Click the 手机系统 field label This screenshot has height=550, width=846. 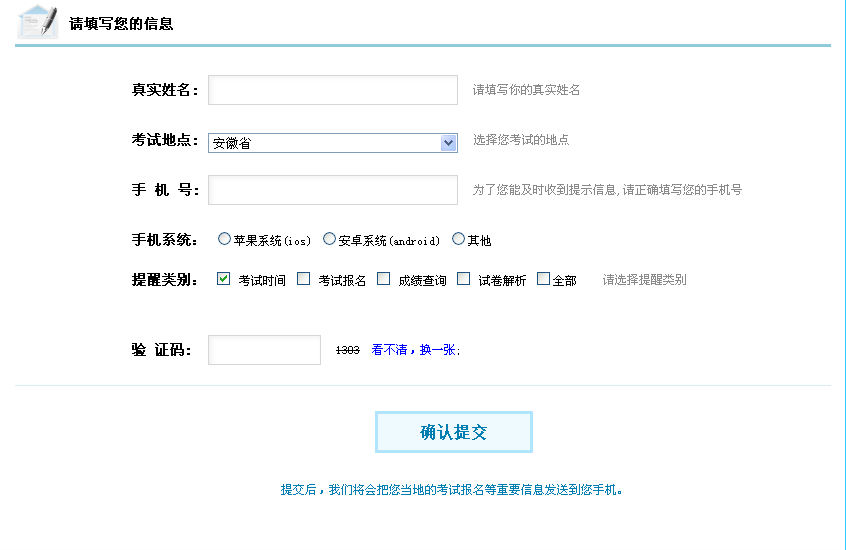[x=165, y=240]
